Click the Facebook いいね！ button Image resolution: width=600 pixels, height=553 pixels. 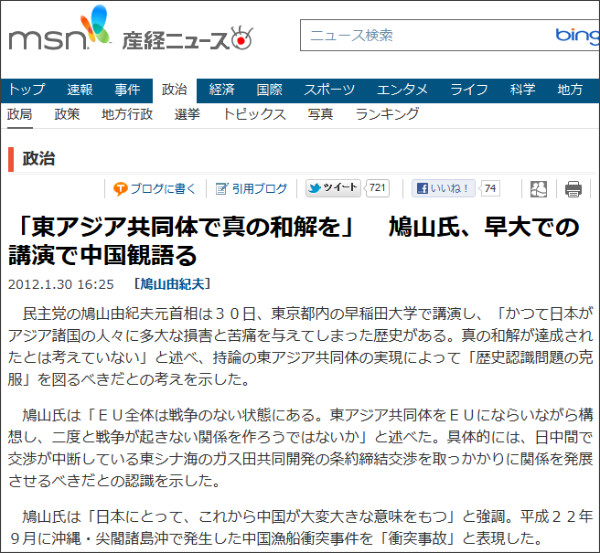443,188
